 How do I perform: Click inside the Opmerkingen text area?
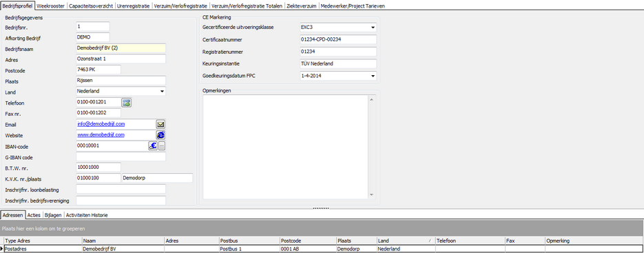284,147
